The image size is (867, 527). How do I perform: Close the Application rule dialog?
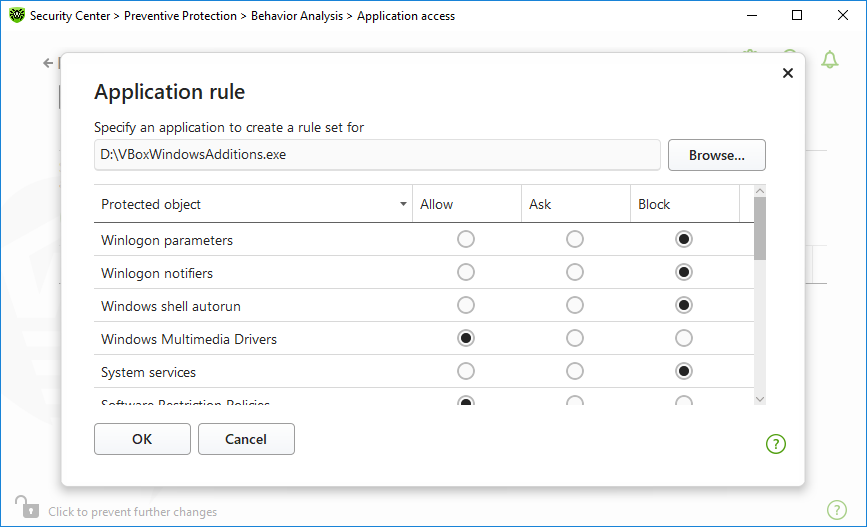pyautogui.click(x=787, y=73)
